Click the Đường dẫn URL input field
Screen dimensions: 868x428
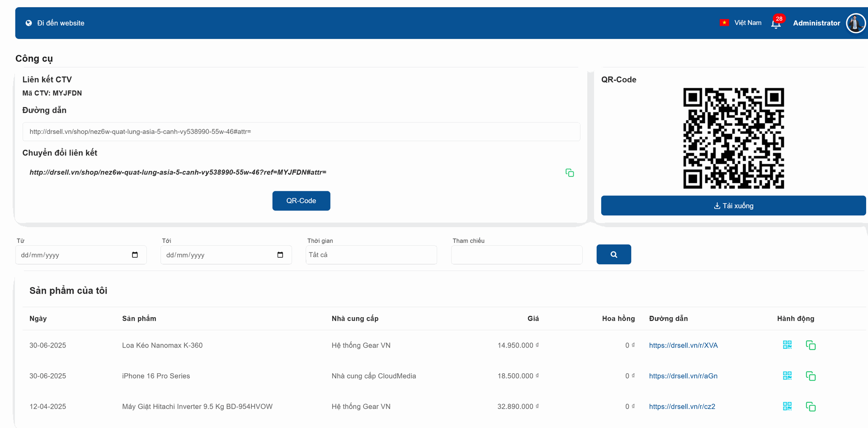point(301,132)
